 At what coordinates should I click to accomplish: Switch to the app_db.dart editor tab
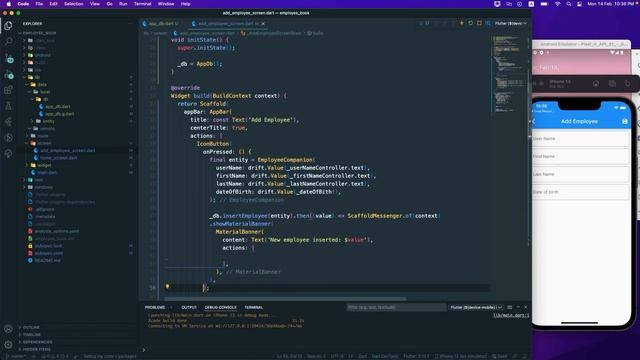[160, 24]
